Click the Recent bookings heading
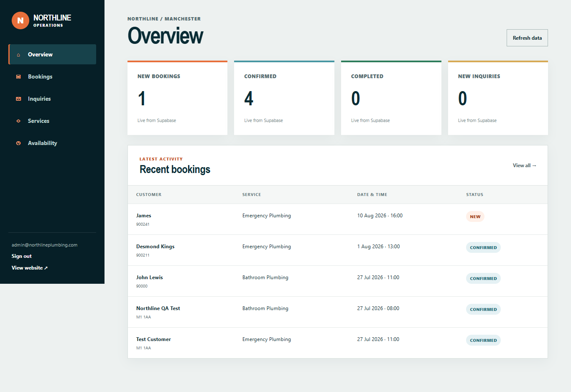This screenshot has width=571, height=392. tap(175, 169)
